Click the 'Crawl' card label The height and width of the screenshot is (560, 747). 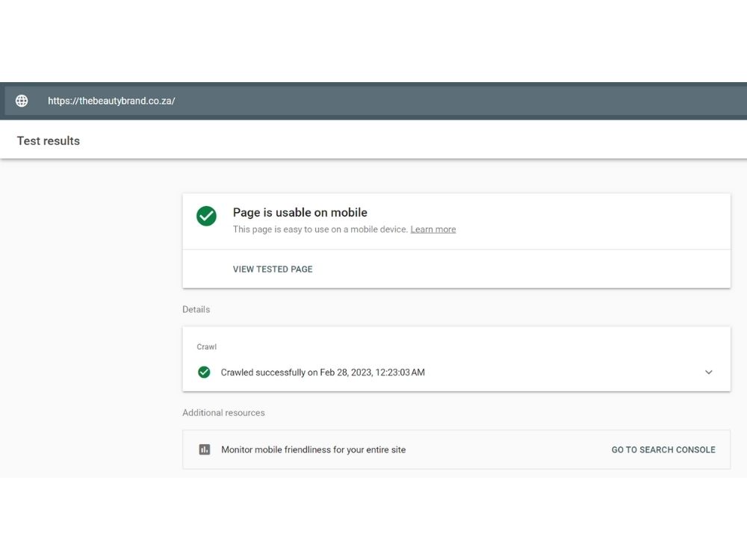tap(207, 346)
